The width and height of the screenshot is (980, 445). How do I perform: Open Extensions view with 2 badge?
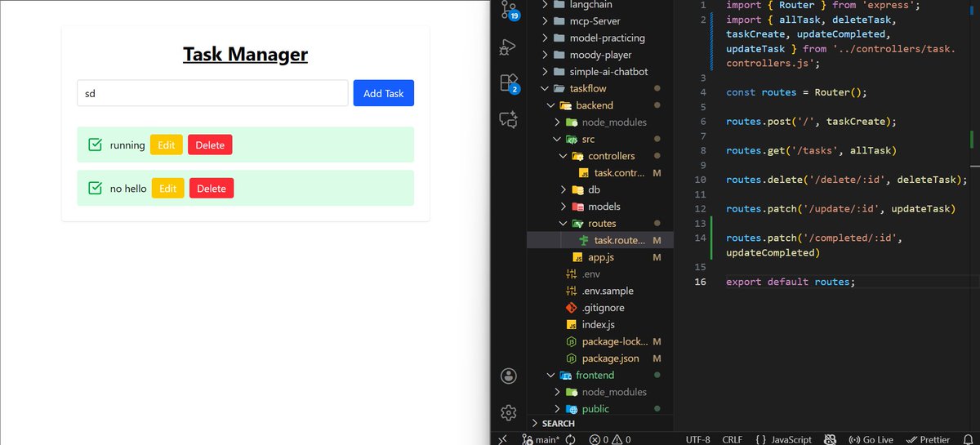(509, 82)
